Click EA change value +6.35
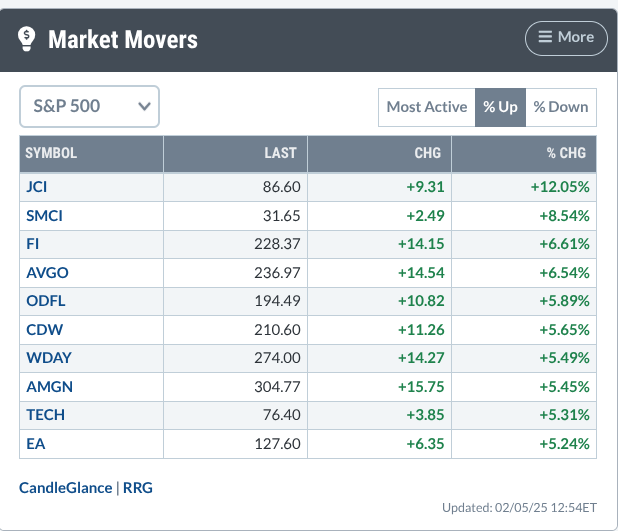Viewport: 618px width, 531px height. coord(425,444)
